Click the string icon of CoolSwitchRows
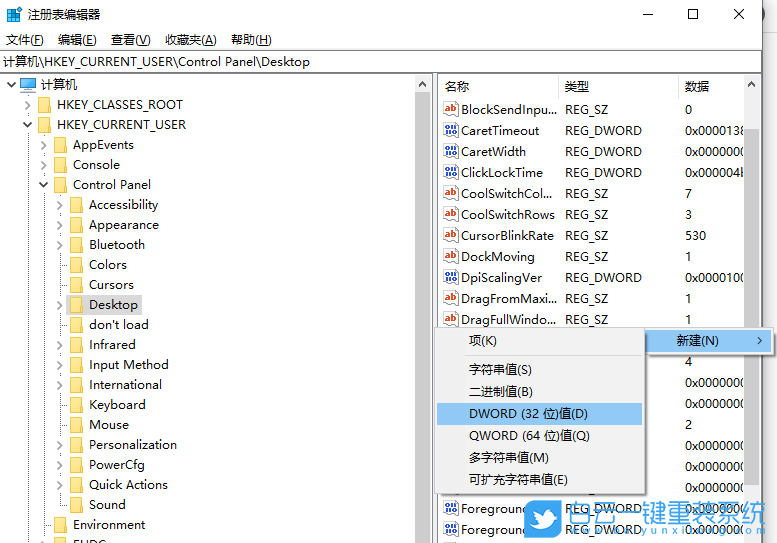This screenshot has width=777, height=543. [x=450, y=214]
